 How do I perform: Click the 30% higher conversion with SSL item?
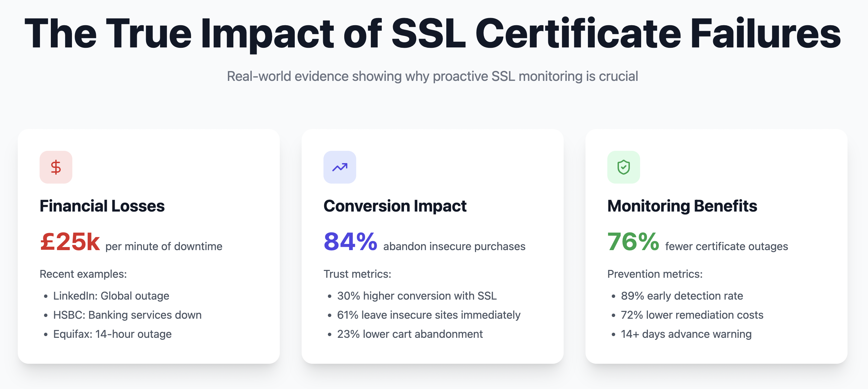(417, 296)
